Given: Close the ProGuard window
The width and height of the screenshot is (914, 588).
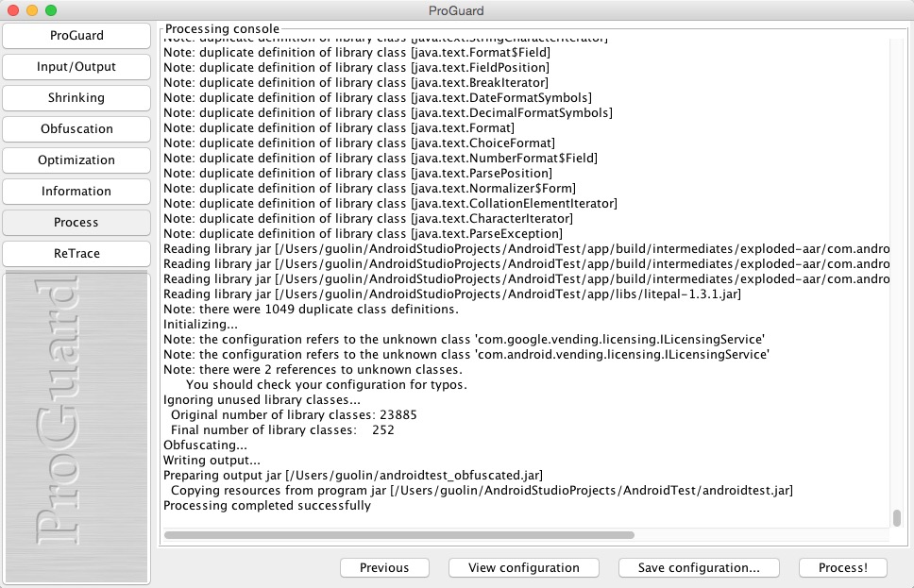Looking at the screenshot, I should click(x=13, y=9).
